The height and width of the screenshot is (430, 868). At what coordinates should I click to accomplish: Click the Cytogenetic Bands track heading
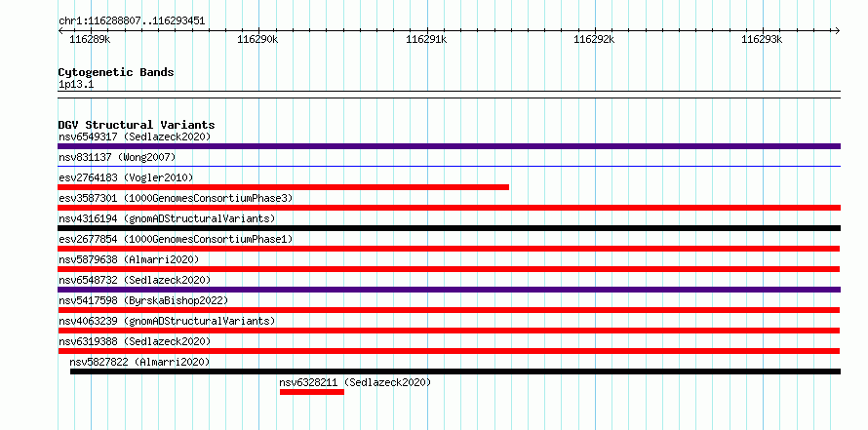116,72
